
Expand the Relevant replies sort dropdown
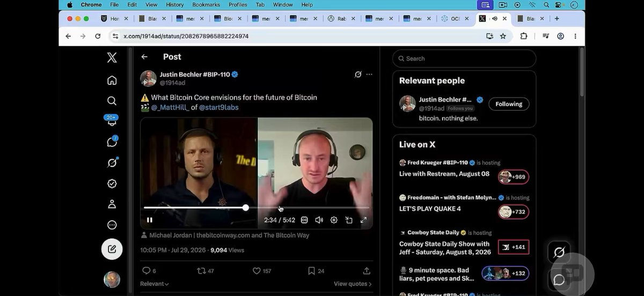(155, 284)
